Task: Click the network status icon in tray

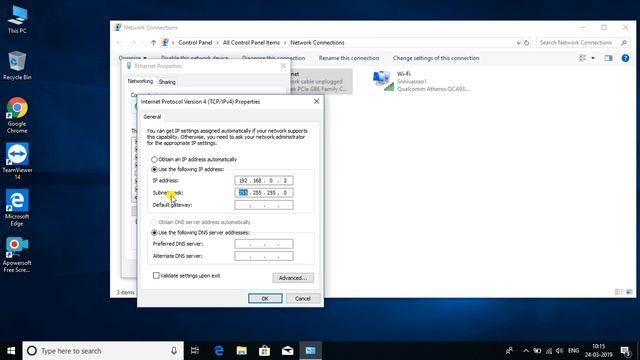Action: [549, 351]
